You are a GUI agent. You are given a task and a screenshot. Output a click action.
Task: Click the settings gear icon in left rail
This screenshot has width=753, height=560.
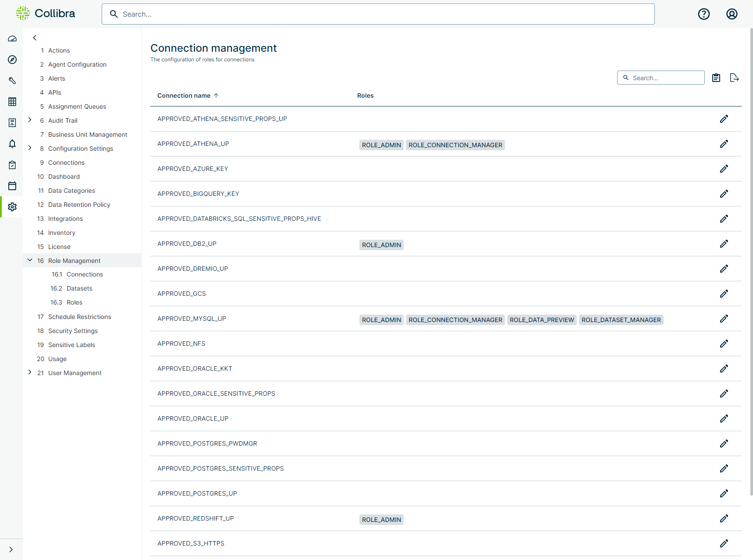(12, 207)
